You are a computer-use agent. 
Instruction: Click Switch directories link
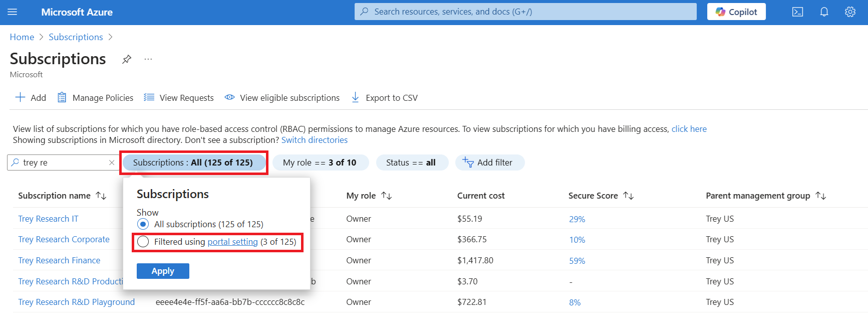[315, 140]
